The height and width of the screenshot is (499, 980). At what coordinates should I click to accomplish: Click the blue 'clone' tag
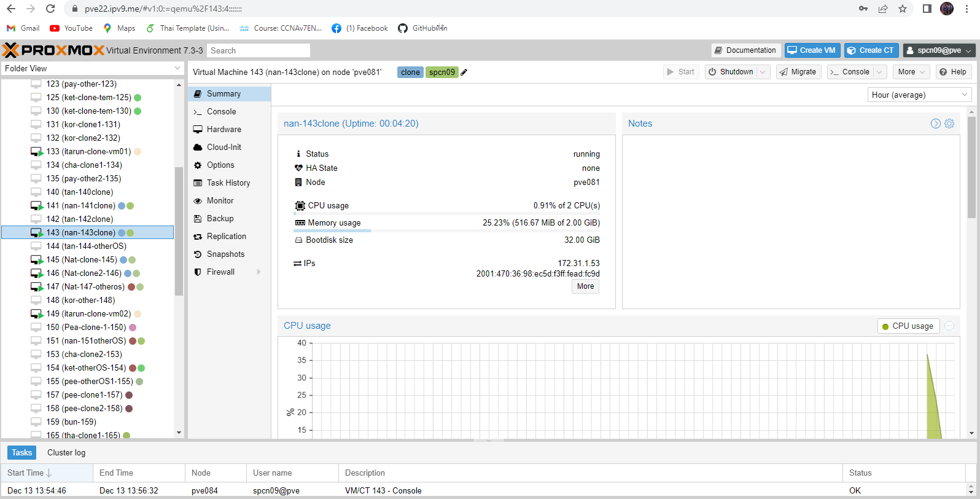coord(410,73)
